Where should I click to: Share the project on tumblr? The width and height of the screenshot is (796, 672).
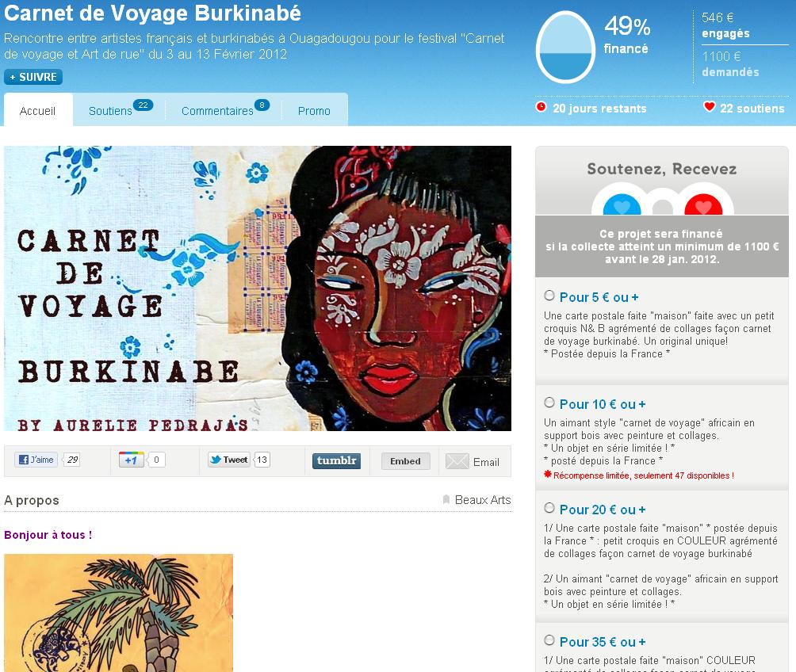click(336, 461)
